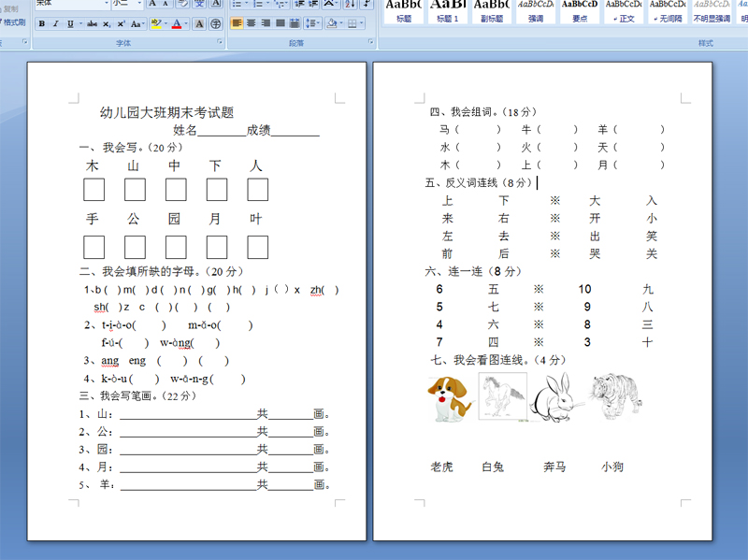
Task: Open the highlight color dropdown arrow
Action: point(166,23)
